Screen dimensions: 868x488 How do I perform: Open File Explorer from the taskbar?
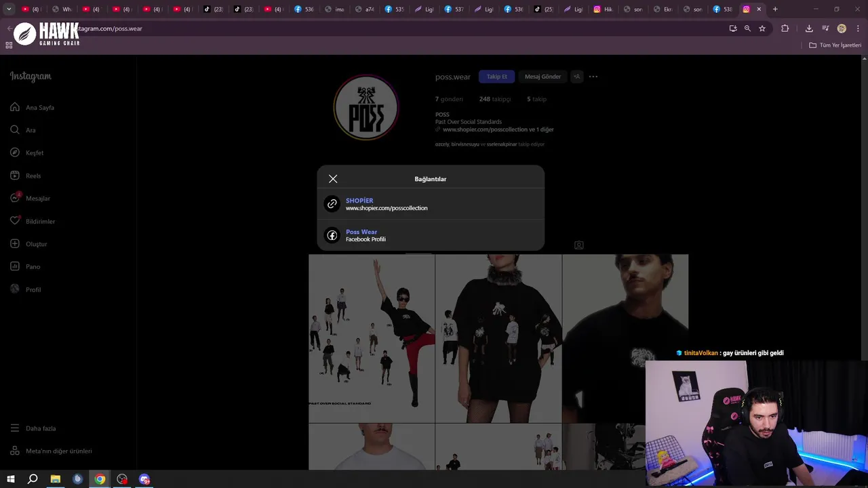[56, 479]
